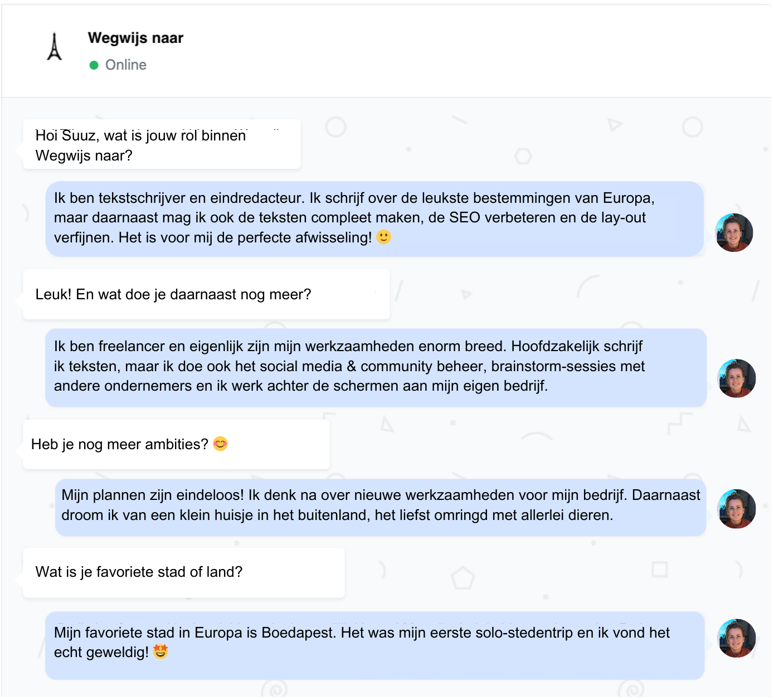Select the 'Mijn favoriete stad in Europa' reply

(374, 644)
